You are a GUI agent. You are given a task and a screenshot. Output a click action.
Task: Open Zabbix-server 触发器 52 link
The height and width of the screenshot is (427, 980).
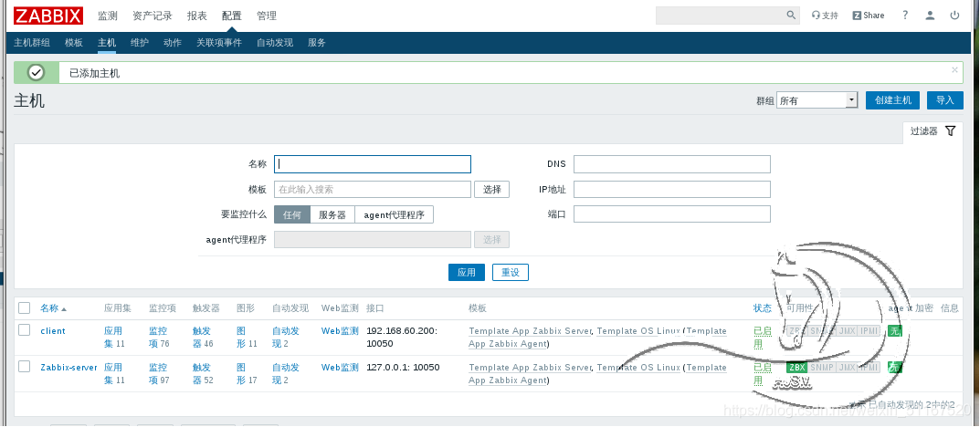tap(203, 373)
